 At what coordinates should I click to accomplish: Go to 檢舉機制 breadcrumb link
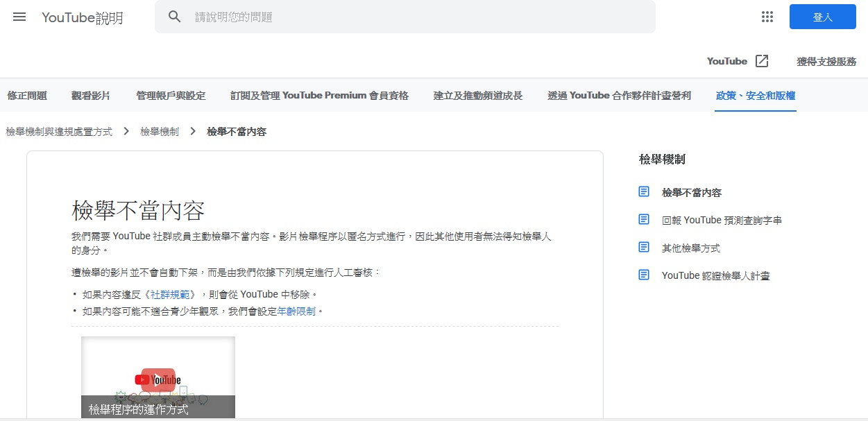(x=160, y=131)
